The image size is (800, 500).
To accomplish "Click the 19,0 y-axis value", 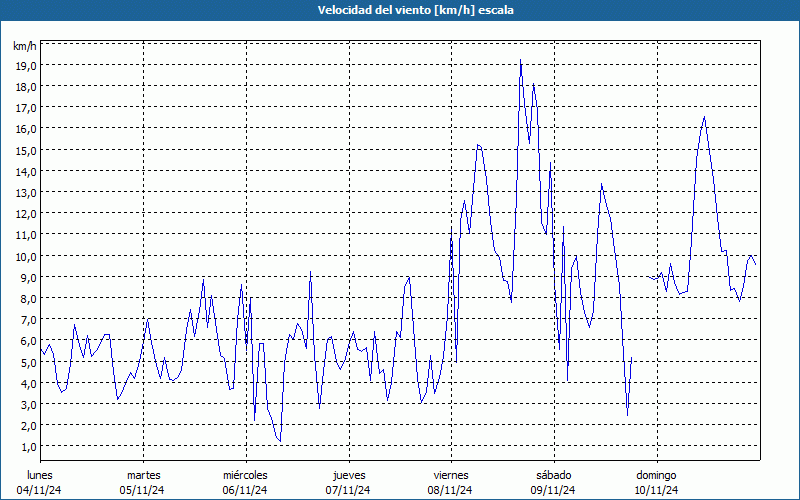I will click(x=27, y=66).
